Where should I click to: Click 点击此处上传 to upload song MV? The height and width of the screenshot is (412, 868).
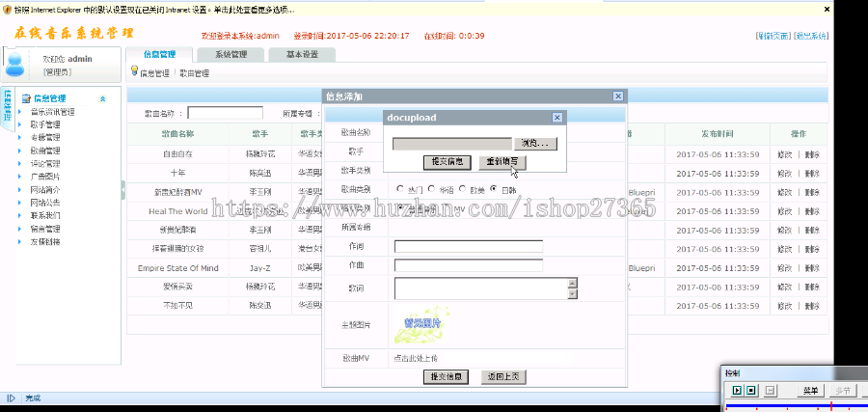pos(416,358)
